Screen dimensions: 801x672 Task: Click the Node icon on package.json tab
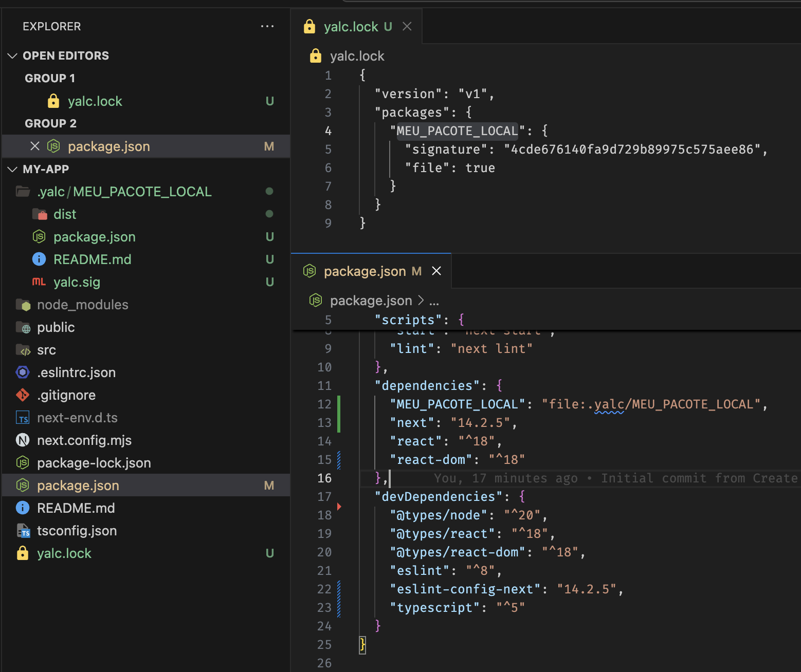coord(310,271)
